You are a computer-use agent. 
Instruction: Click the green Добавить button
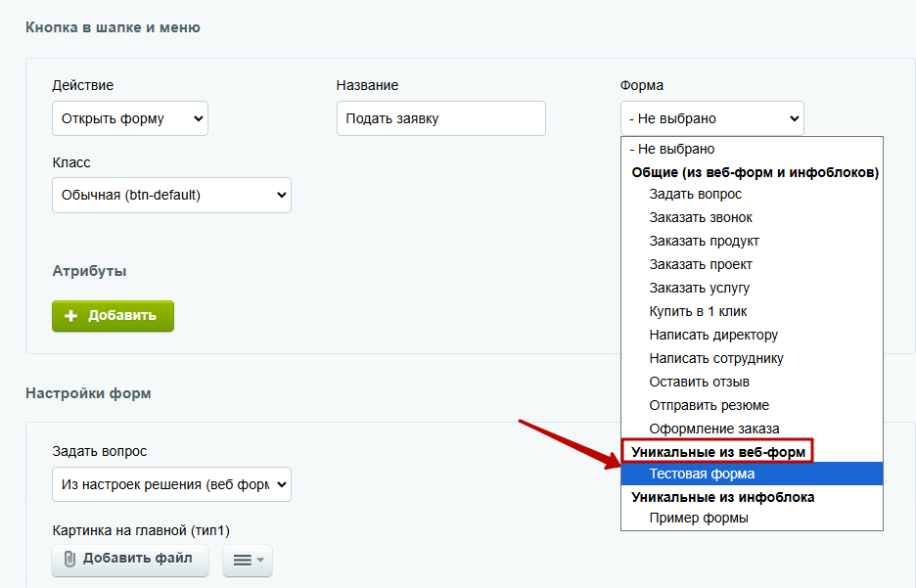113,316
